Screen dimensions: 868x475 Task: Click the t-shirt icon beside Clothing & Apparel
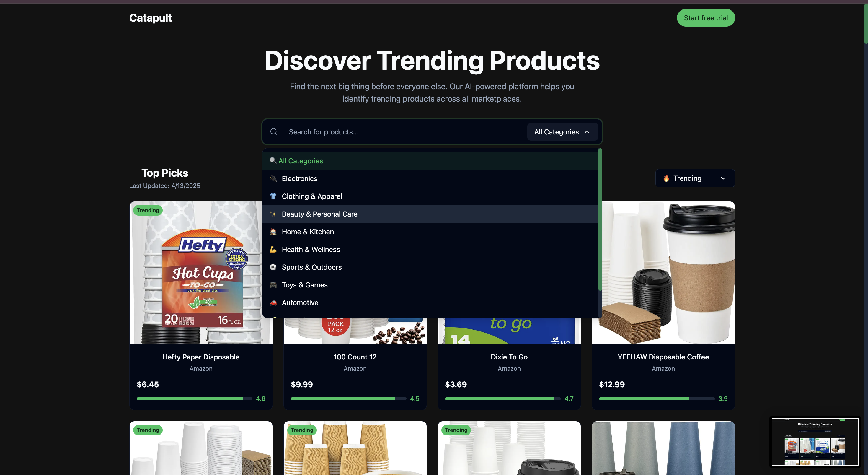(x=273, y=196)
